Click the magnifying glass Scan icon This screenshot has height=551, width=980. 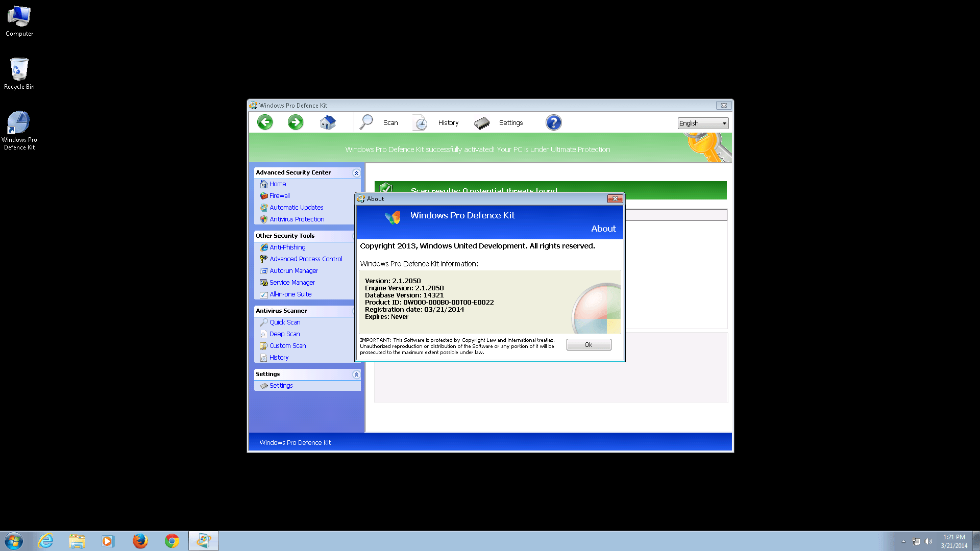(x=366, y=122)
